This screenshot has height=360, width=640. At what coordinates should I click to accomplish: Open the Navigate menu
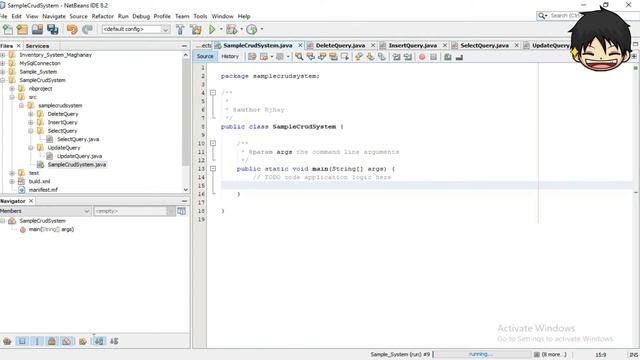pos(54,16)
